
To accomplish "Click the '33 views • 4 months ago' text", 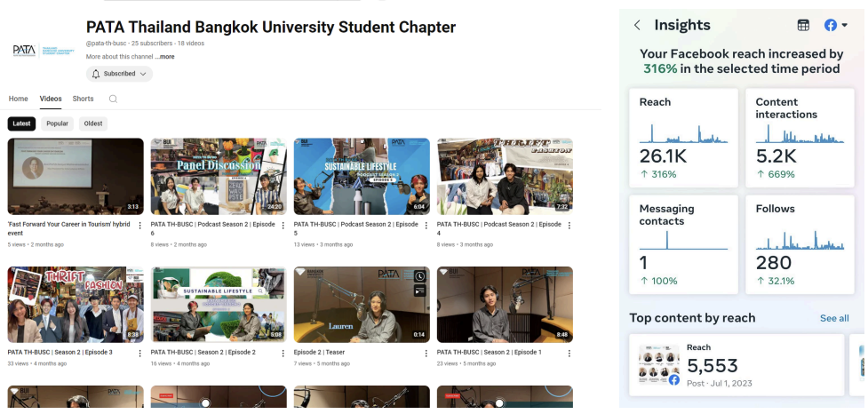I will pyautogui.click(x=37, y=363).
